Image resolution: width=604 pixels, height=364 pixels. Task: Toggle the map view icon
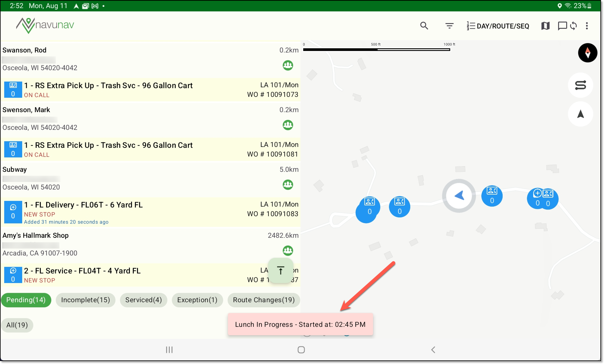[545, 26]
